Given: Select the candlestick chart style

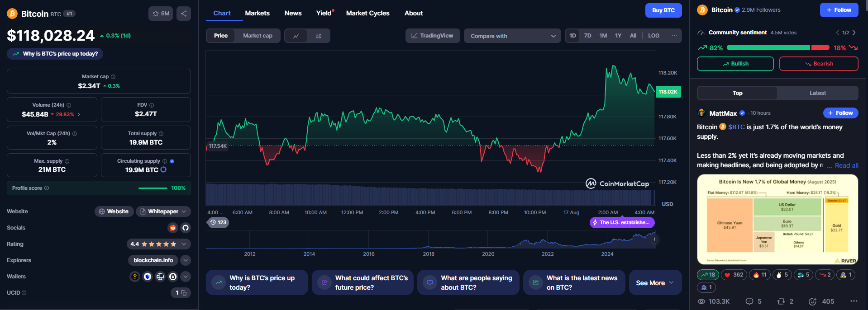Looking at the screenshot, I should click(x=319, y=36).
